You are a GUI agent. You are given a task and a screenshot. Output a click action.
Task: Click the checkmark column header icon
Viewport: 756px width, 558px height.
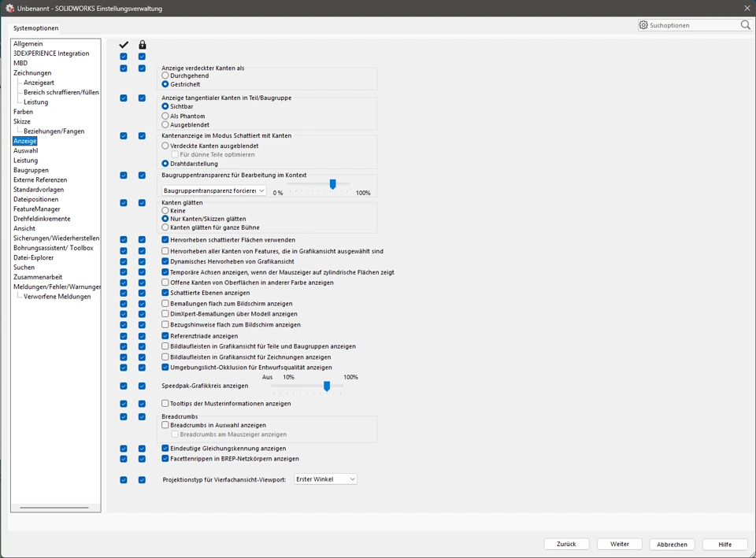[124, 45]
